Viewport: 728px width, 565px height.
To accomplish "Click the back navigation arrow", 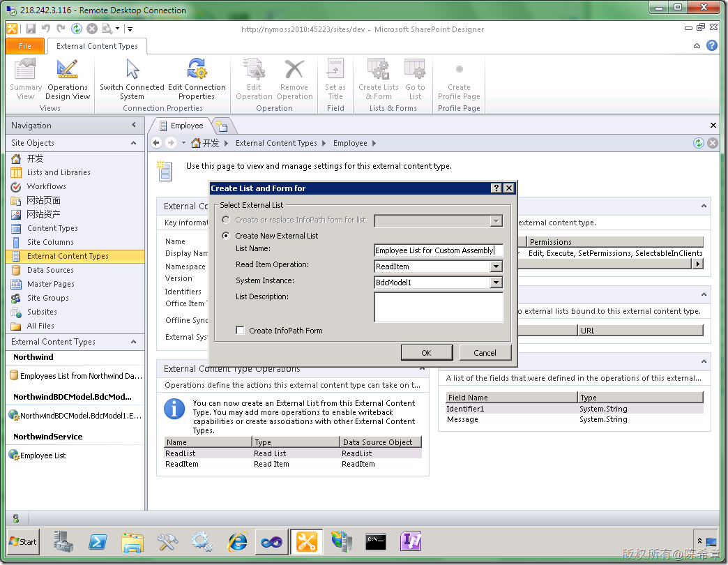I will pos(156,143).
